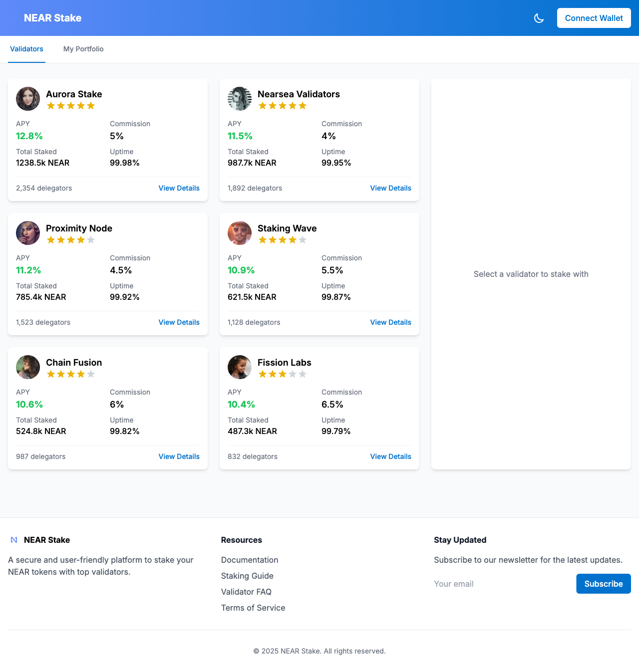639x672 pixels.
Task: Click Aurora Stake's star rating
Action: 71,106
